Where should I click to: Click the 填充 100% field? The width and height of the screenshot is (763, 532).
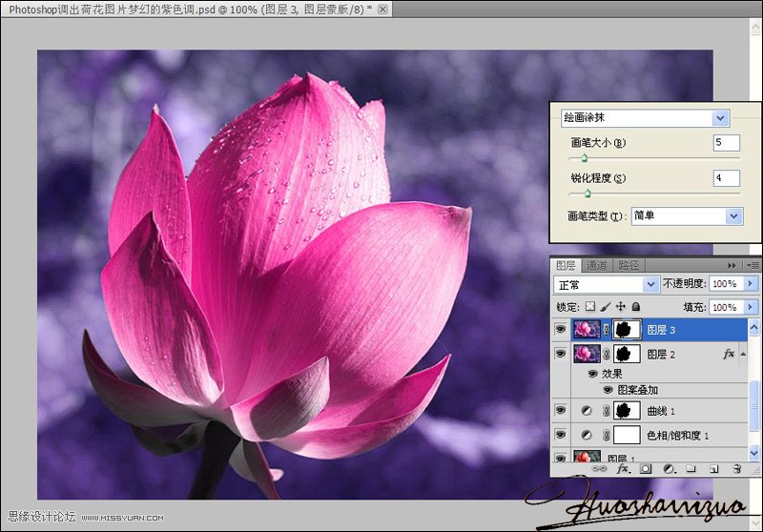pyautogui.click(x=727, y=307)
